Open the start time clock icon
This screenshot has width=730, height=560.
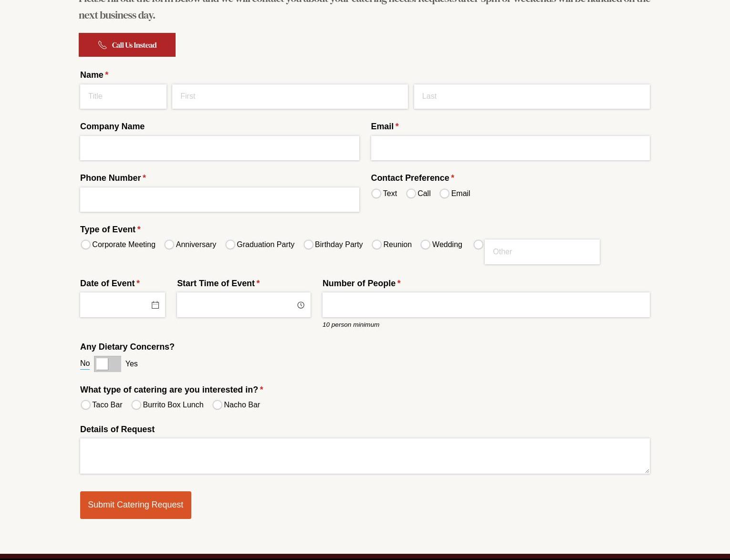301,305
